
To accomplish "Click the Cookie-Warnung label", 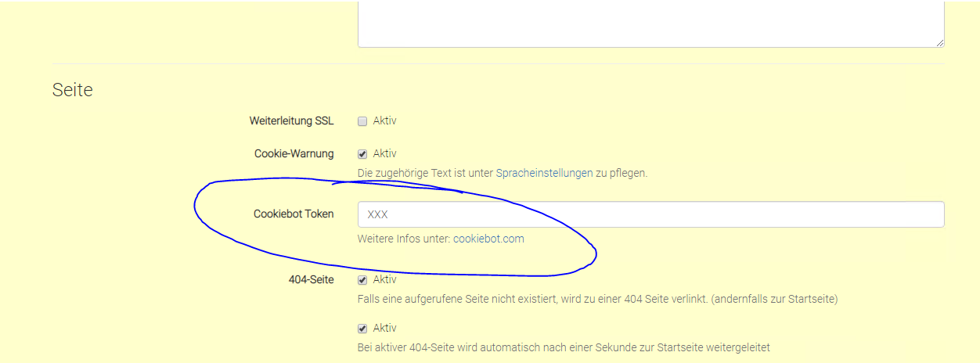I will (x=294, y=154).
